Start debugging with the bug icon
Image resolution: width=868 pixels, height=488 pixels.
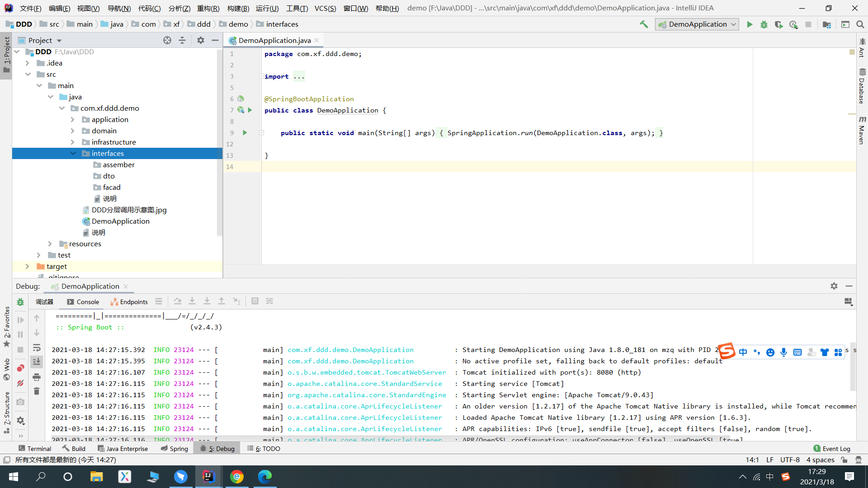pos(764,24)
